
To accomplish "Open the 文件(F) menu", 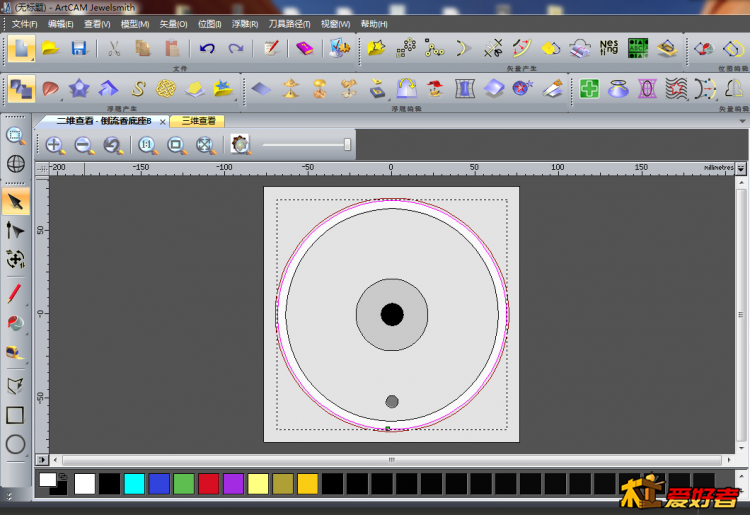I will (x=24, y=23).
